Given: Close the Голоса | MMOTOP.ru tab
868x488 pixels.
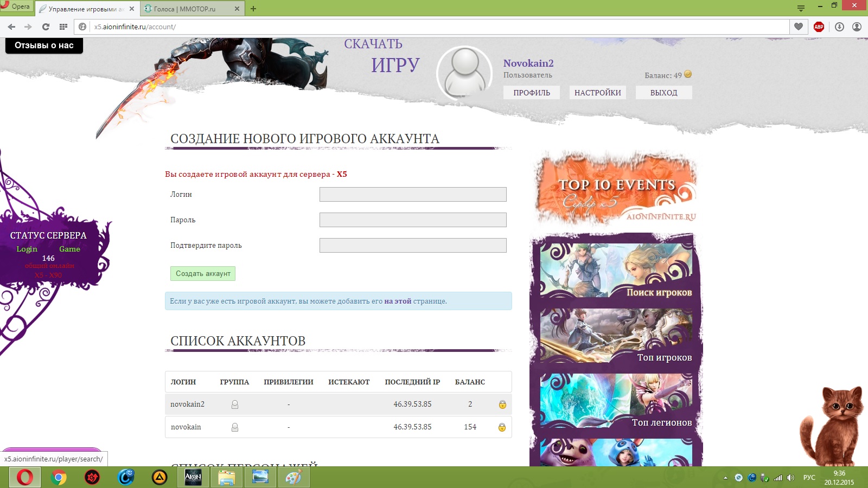Looking at the screenshot, I should click(237, 9).
